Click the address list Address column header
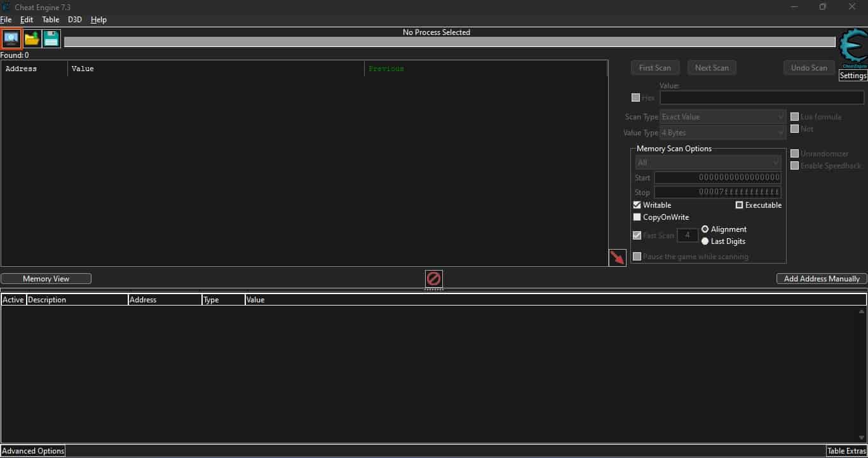Viewport: 868px width, 458px height. [165, 300]
